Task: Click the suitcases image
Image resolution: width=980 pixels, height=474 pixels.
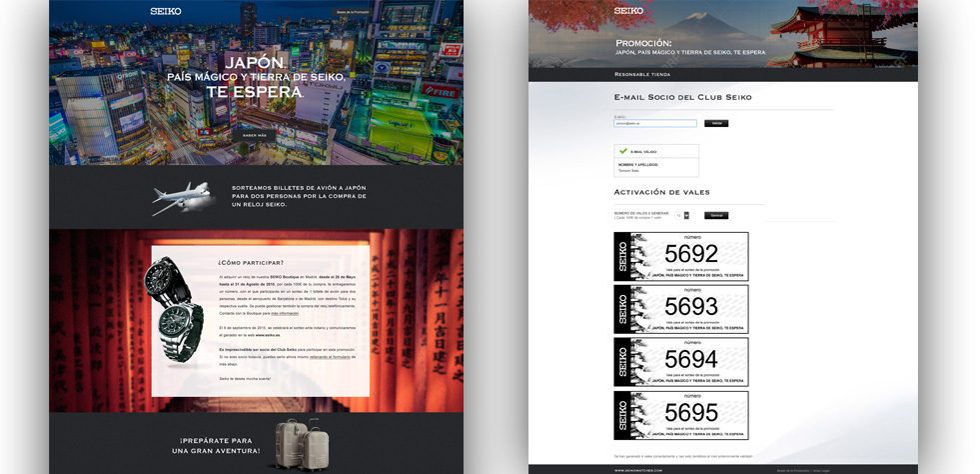Action: [302, 443]
